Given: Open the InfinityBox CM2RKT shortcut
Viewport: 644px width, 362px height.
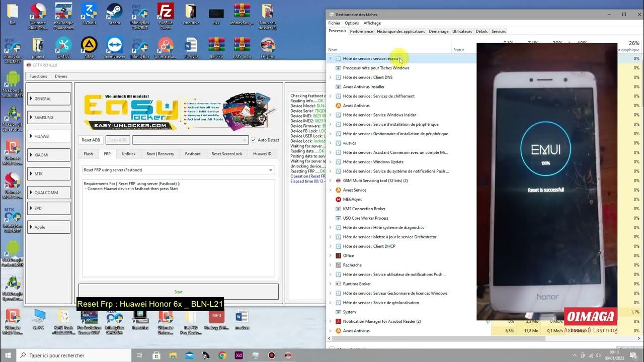Looking at the screenshot, I should coord(140,16).
